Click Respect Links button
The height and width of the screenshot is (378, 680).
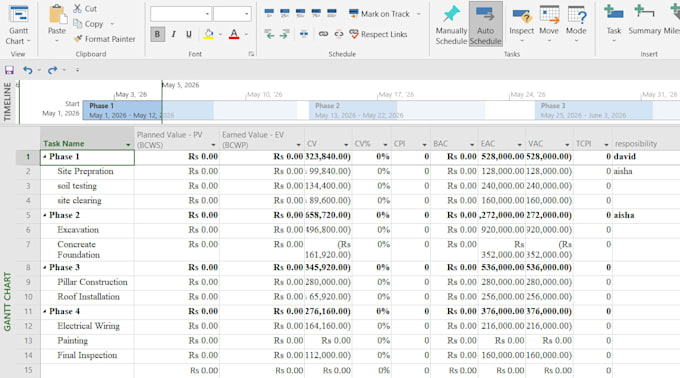378,34
